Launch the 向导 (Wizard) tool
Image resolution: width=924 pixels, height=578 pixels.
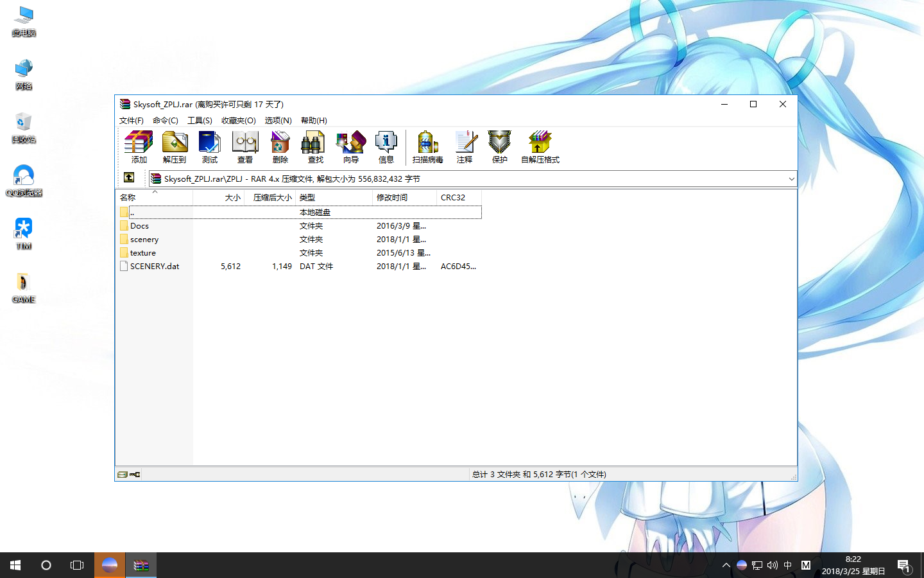tap(350, 147)
